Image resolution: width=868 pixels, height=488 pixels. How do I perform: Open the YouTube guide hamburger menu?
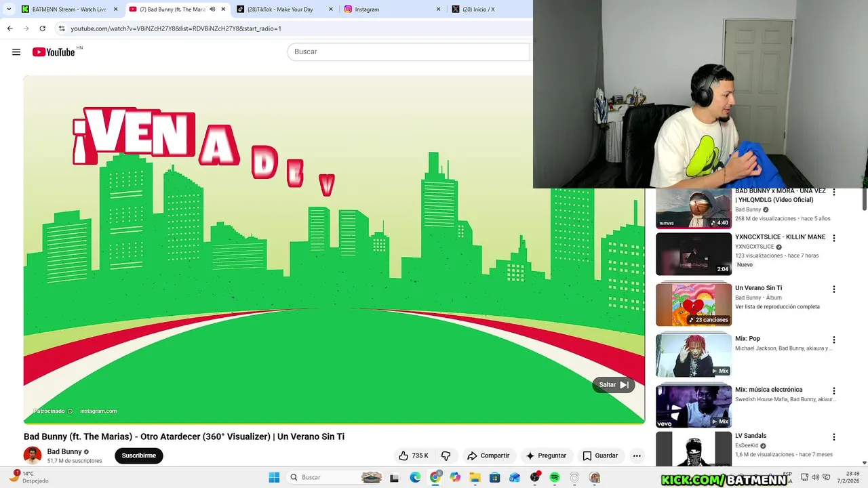[x=16, y=52]
